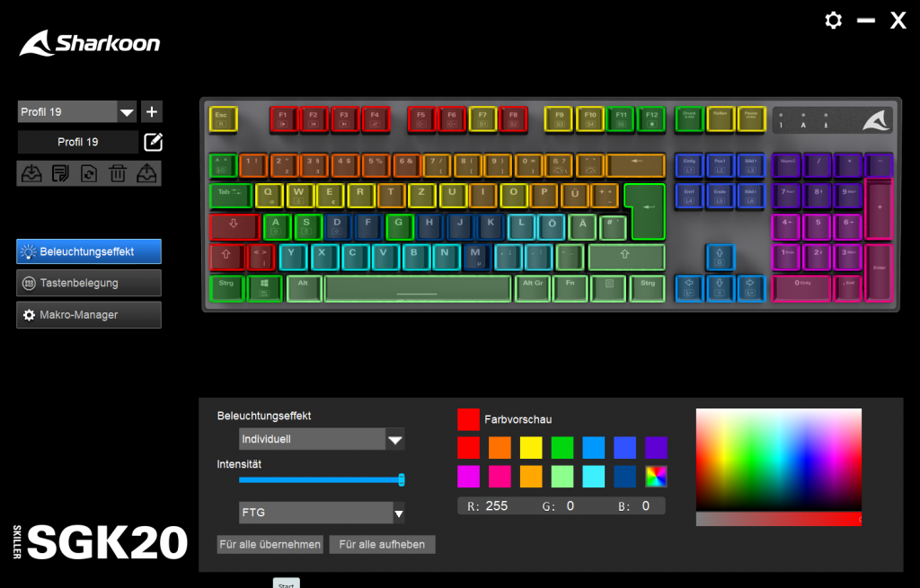Pick the dark navy blue swatch

(x=625, y=477)
